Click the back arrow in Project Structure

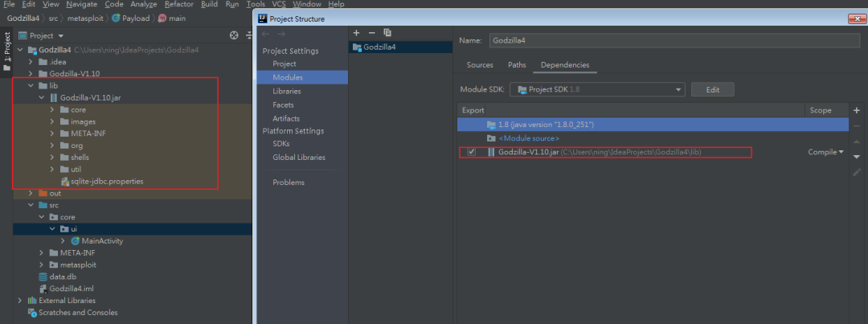tap(265, 35)
